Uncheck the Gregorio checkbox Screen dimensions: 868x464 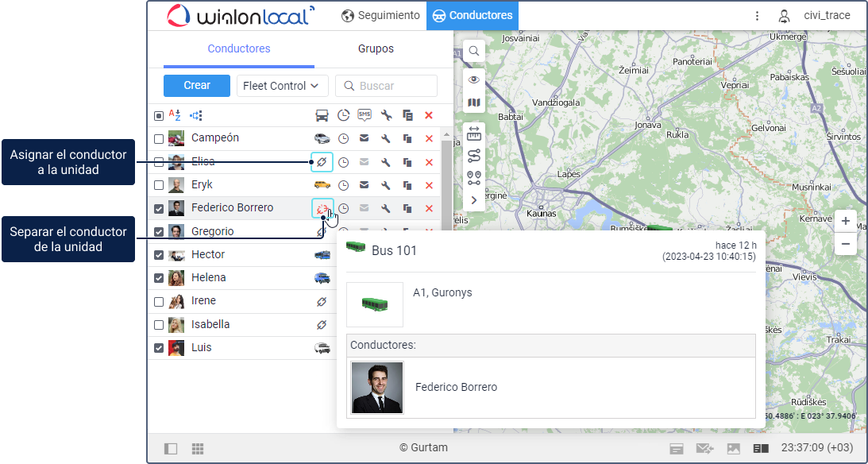coord(159,232)
